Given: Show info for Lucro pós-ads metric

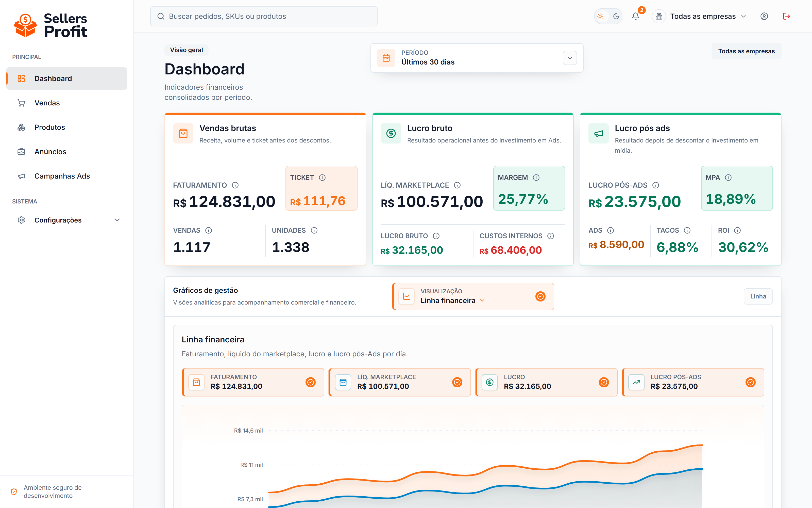Looking at the screenshot, I should (655, 185).
